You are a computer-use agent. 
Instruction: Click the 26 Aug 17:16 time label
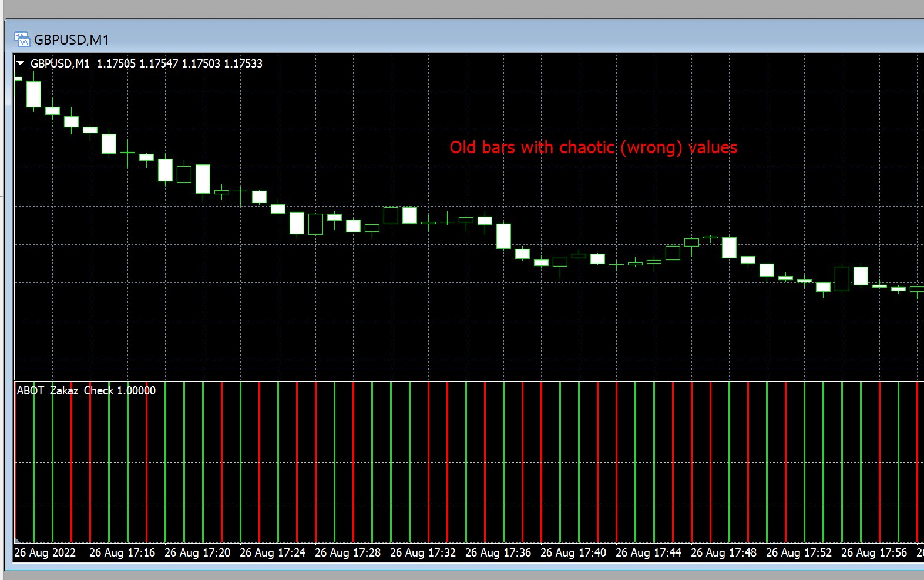122,552
